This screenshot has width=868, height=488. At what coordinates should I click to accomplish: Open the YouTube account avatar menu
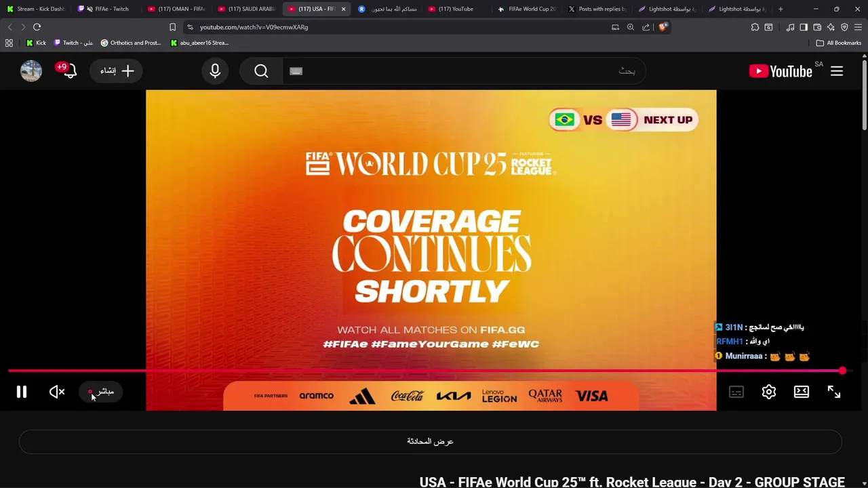point(31,71)
